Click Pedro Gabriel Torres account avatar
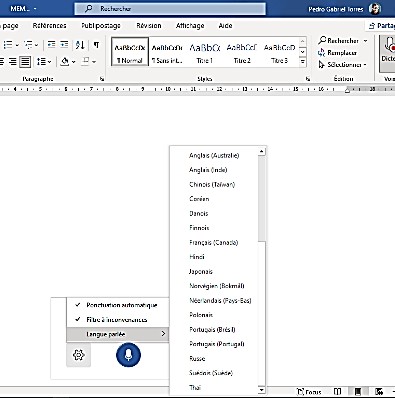The height and width of the screenshot is (398, 395). pyautogui.click(x=375, y=9)
